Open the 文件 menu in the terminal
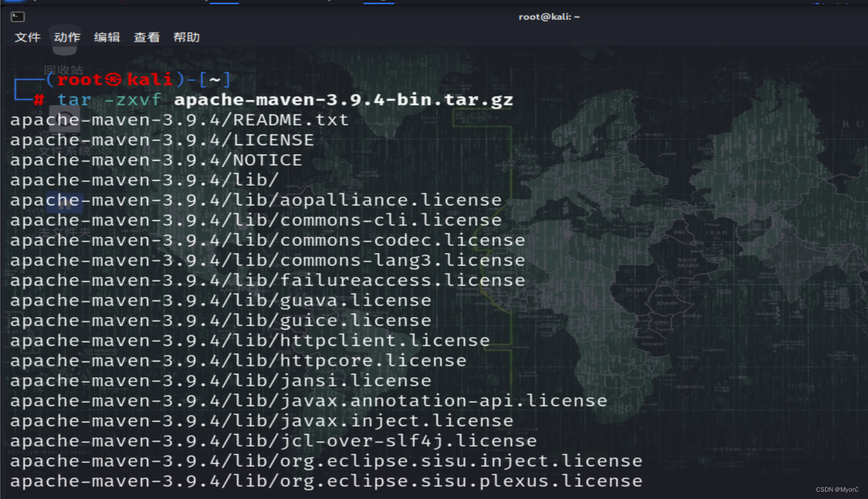The height and width of the screenshot is (499, 868). click(x=27, y=37)
